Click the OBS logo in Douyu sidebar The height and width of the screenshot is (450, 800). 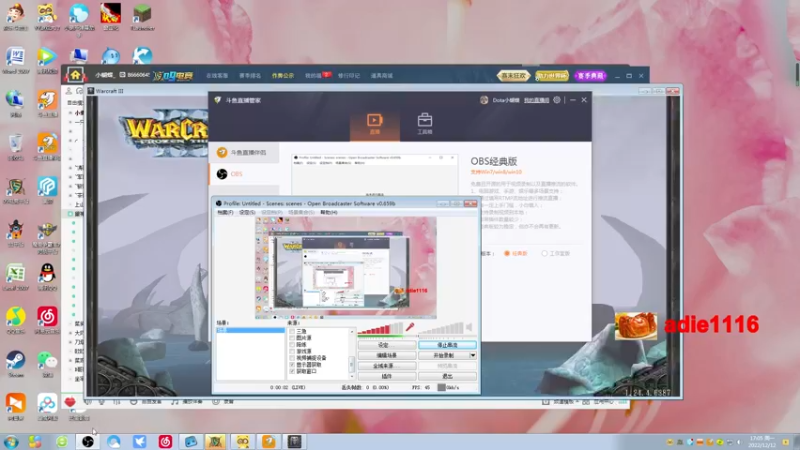[222, 174]
